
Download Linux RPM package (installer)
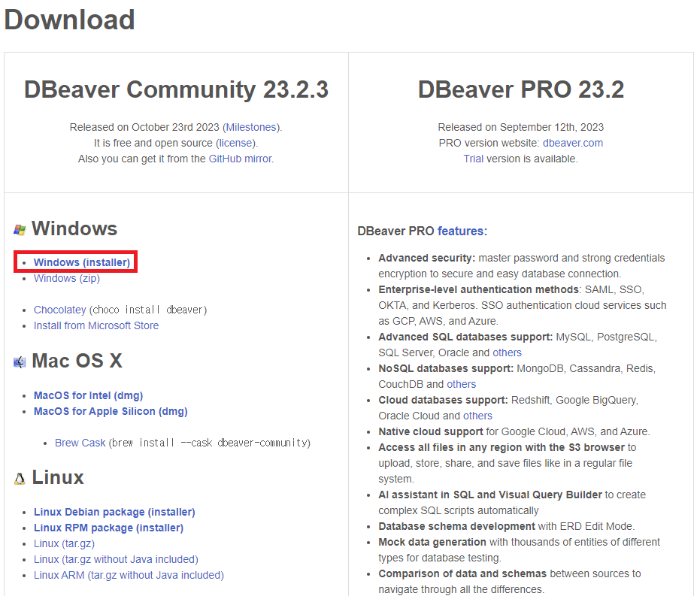(x=109, y=528)
